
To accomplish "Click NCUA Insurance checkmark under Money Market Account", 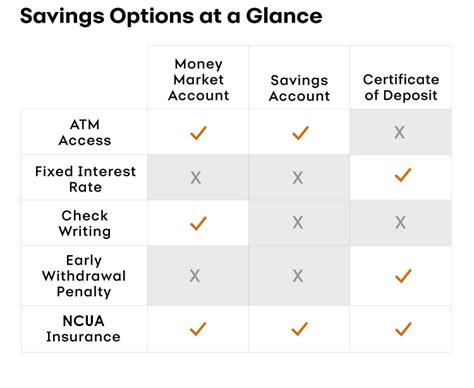I will point(198,329).
